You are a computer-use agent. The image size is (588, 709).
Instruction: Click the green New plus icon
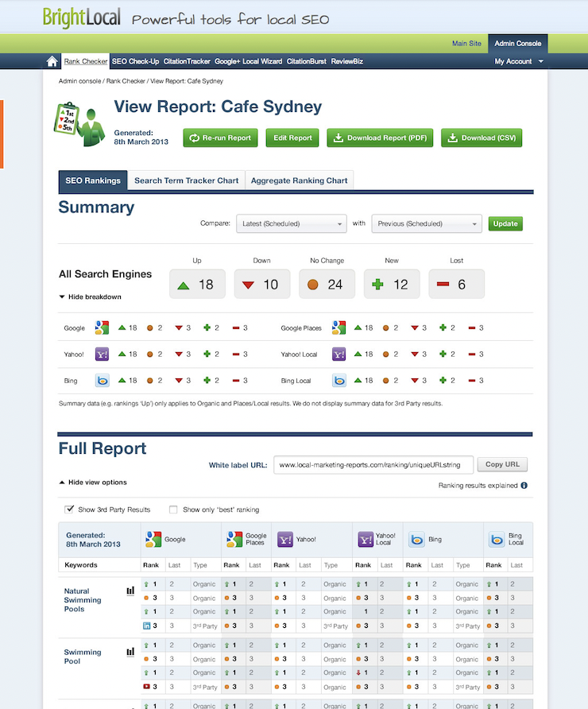(x=377, y=285)
